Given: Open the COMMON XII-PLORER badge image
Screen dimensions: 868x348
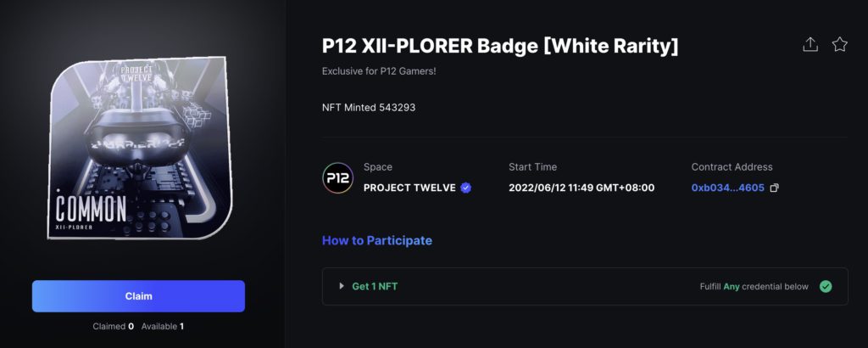Looking at the screenshot, I should coord(140,148).
